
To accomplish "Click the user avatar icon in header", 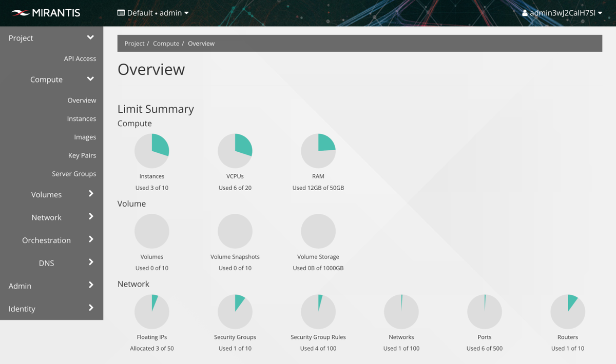I will click(x=525, y=13).
